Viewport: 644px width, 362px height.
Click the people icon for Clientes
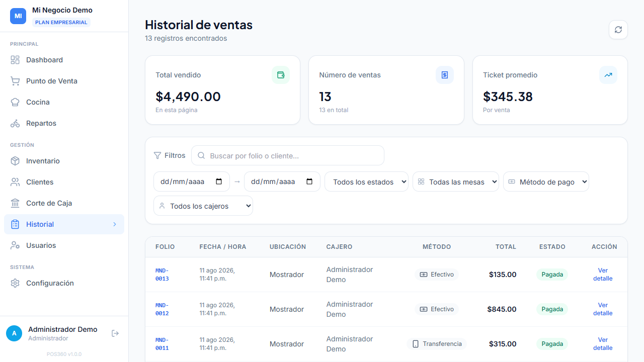(x=15, y=182)
